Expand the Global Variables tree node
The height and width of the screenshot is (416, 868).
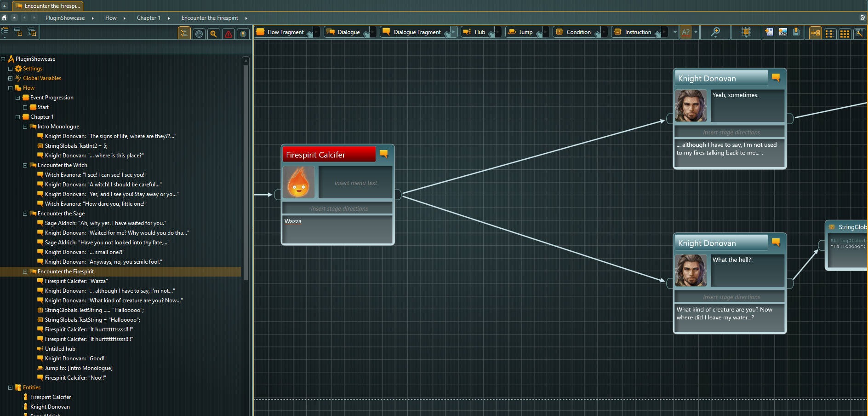click(x=11, y=78)
